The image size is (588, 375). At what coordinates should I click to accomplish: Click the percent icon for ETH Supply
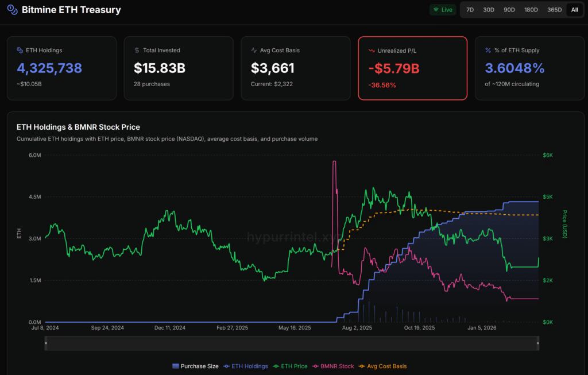click(x=488, y=51)
